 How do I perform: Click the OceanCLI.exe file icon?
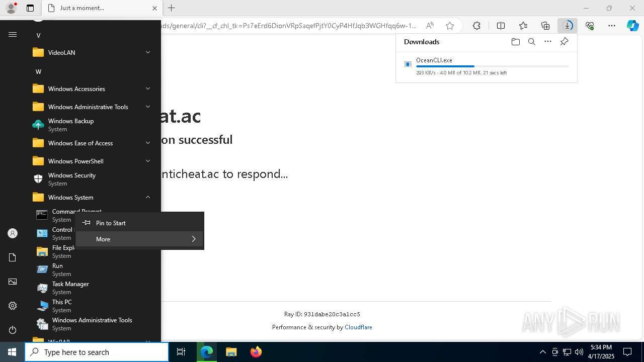pos(408,64)
